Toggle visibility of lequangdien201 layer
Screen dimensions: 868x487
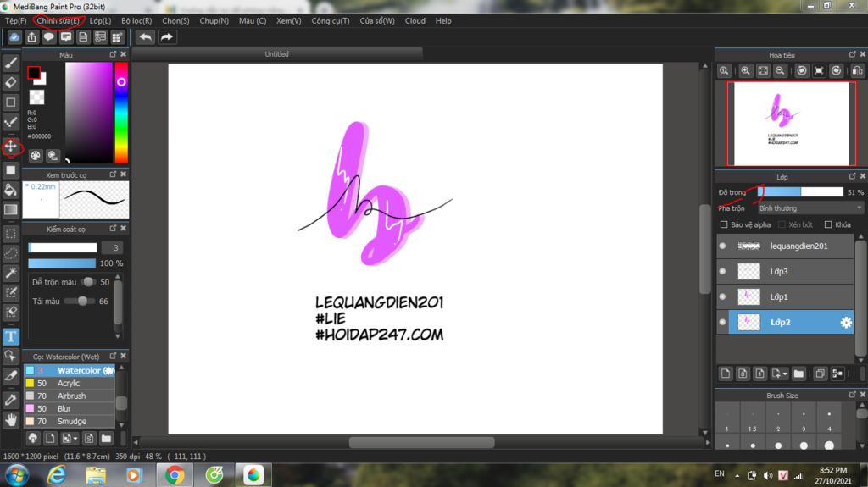722,246
